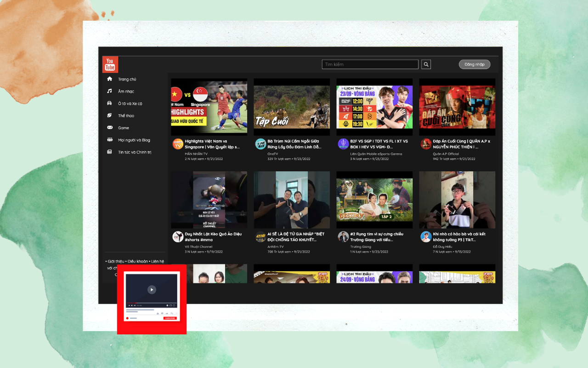This screenshot has height=368, width=588.
Task: Click the Tìm kiếm search field
Action: (370, 64)
